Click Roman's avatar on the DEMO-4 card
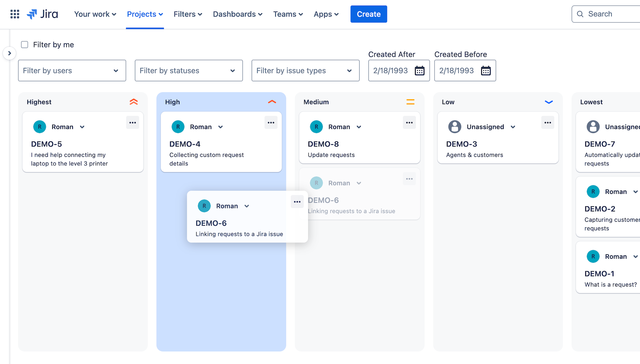 (x=178, y=127)
